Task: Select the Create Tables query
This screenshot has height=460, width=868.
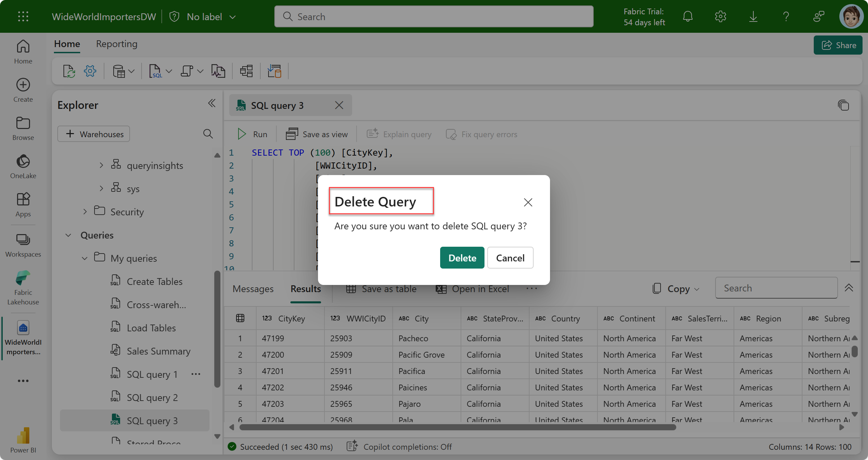Action: click(147, 282)
